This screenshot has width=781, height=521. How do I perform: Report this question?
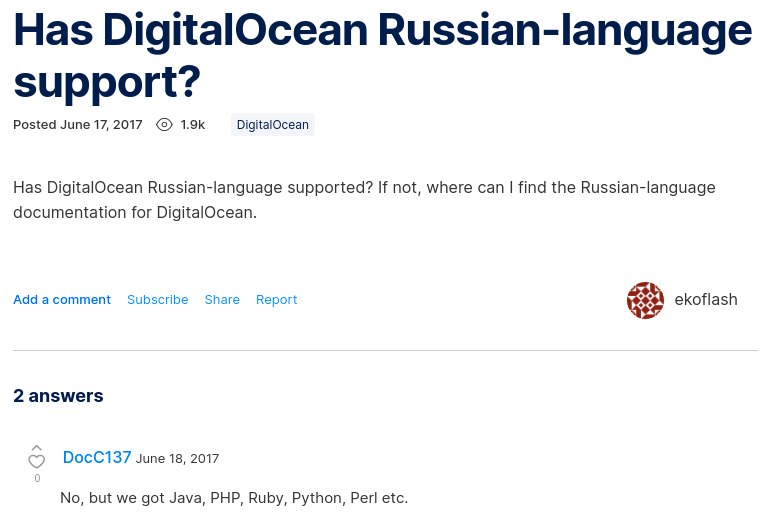[276, 299]
